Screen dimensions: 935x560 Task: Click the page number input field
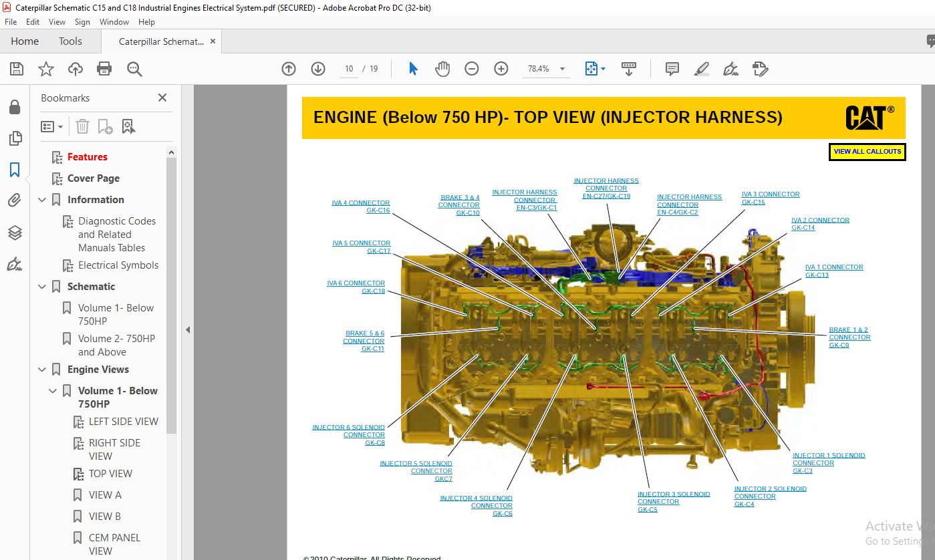coord(349,69)
